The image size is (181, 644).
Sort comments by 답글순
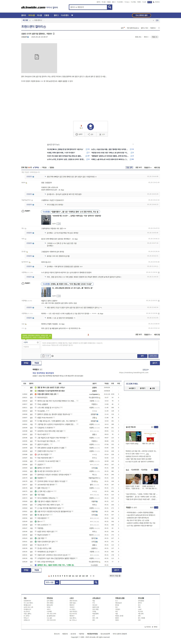click(51, 168)
